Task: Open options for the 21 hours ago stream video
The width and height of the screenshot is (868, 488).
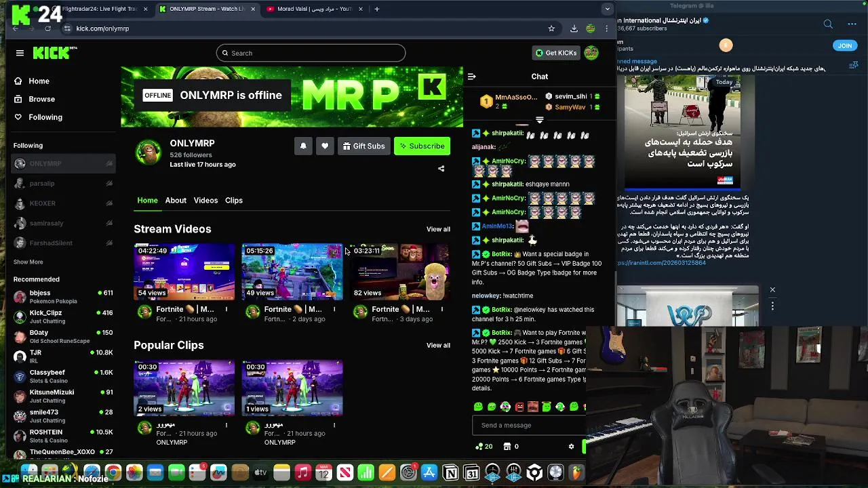Action: pos(226,309)
